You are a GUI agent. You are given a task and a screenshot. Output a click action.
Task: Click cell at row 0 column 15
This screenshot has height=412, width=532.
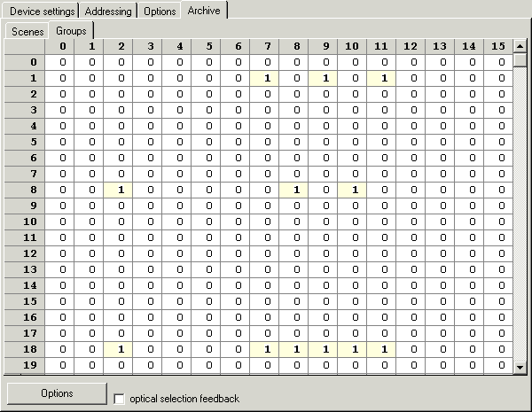point(498,62)
